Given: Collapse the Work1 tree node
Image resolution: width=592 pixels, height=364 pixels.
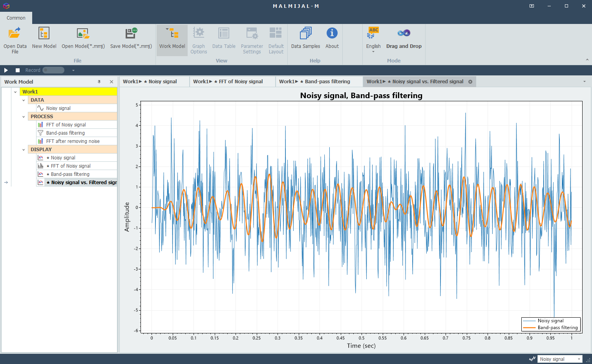Looking at the screenshot, I should pyautogui.click(x=15, y=92).
